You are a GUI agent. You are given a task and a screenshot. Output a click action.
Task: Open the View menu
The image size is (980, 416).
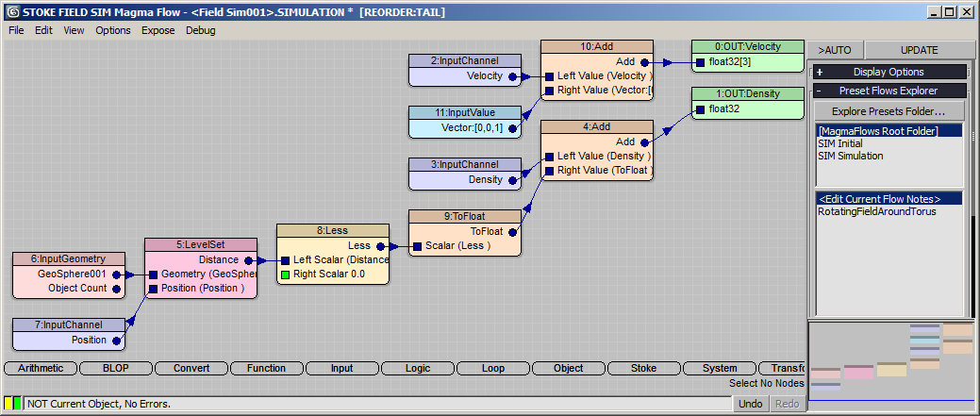coord(74,30)
